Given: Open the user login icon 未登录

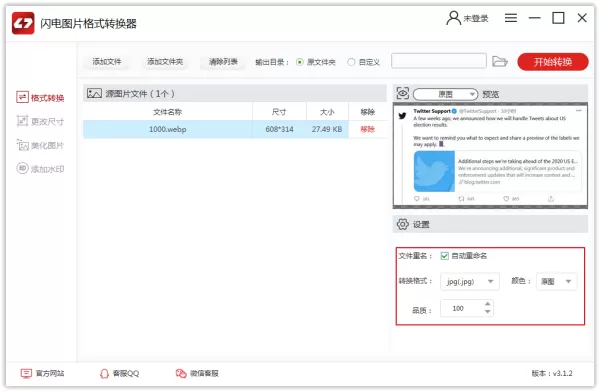Looking at the screenshot, I should pyautogui.click(x=453, y=18).
